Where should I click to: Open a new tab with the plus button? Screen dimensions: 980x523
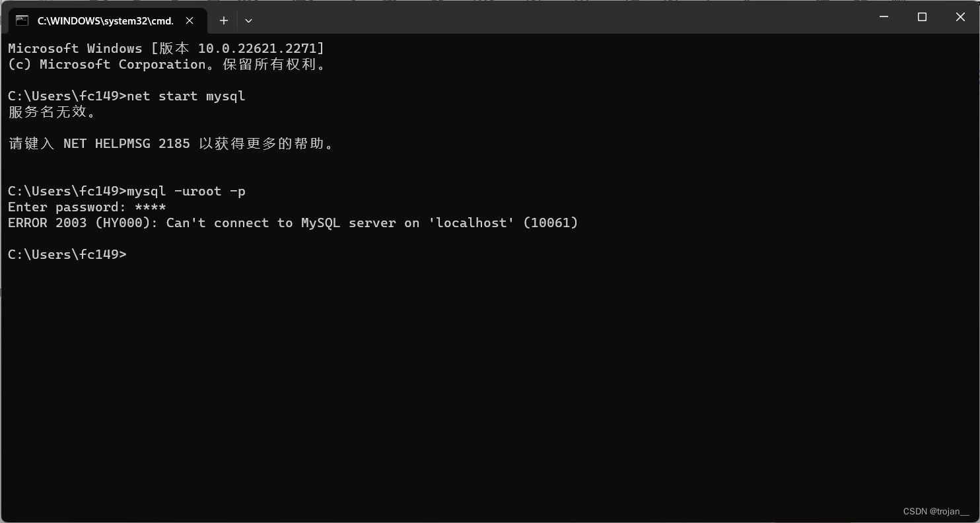point(223,20)
